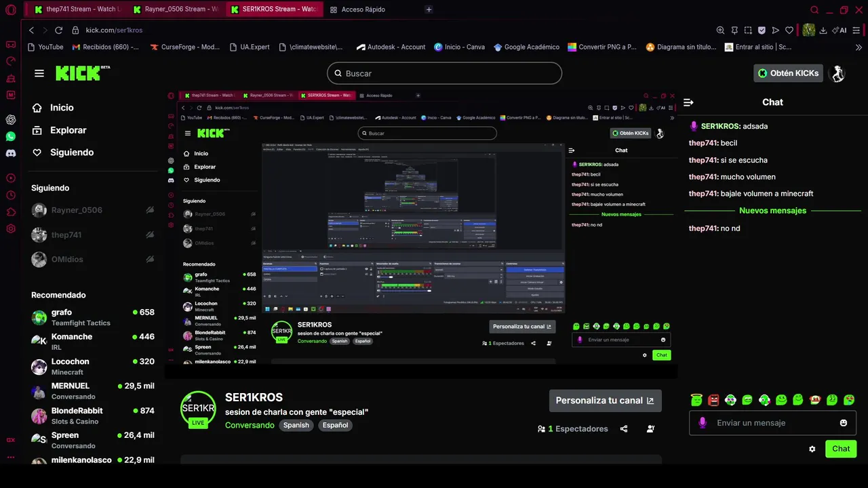Click the Buscar search field
Viewport: 868px width, 488px height.
[444, 73]
